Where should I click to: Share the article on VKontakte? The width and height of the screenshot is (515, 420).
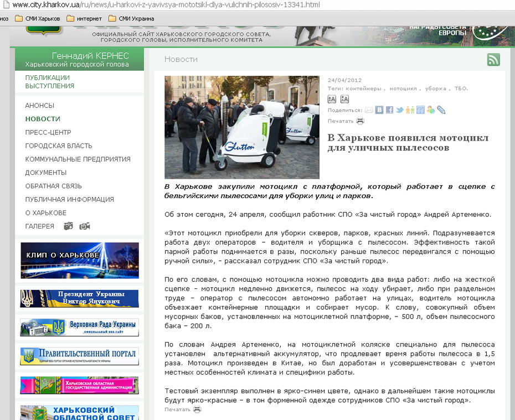(x=379, y=110)
